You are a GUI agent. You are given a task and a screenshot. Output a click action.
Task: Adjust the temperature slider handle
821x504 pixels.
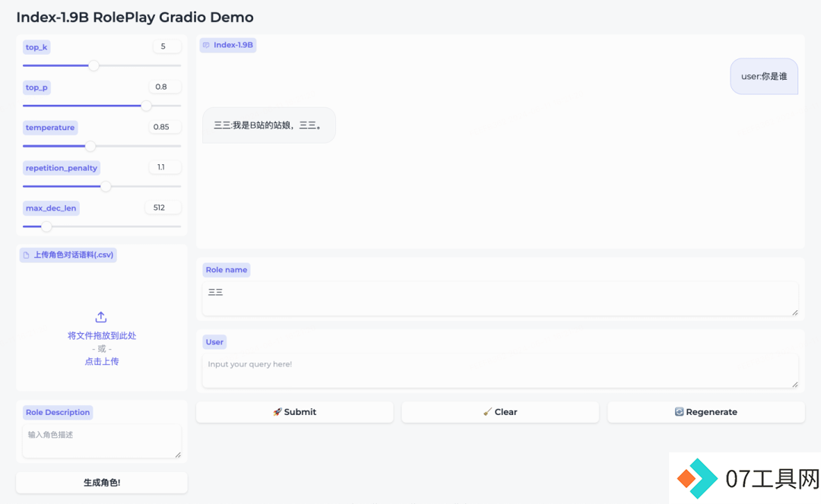click(90, 146)
